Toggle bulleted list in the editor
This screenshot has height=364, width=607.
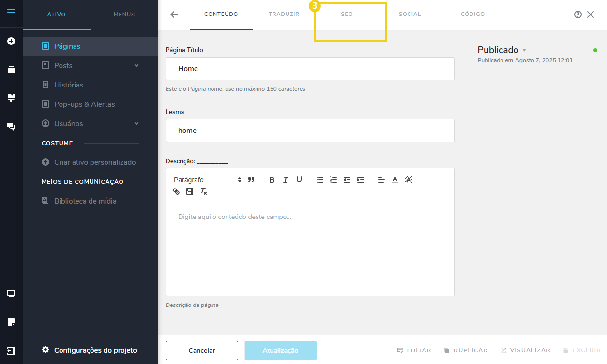tap(320, 180)
